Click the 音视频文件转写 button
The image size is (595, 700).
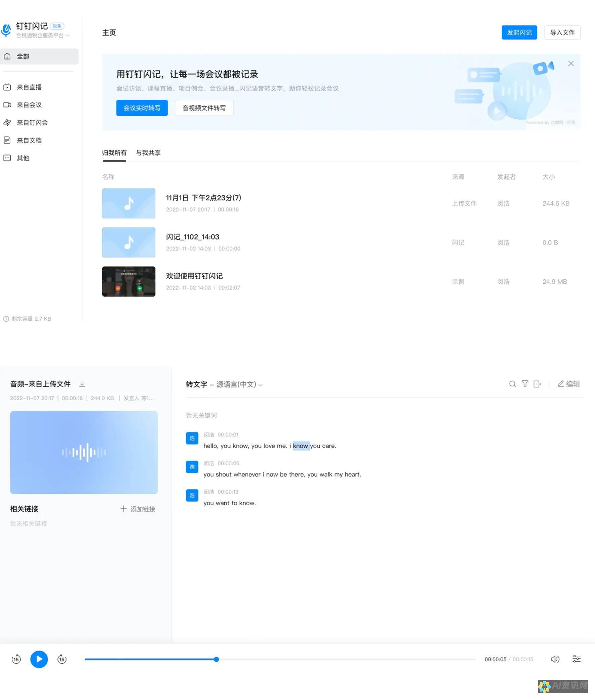click(204, 108)
